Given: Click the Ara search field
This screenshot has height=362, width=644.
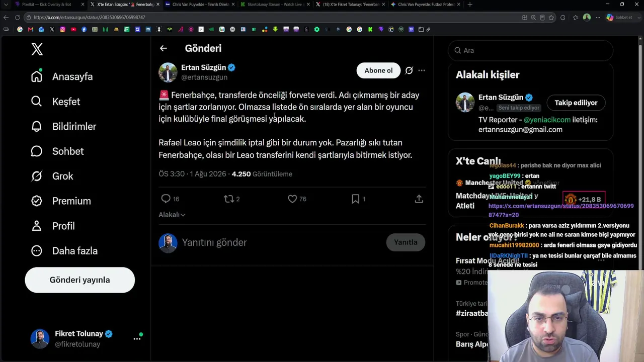Looking at the screenshot, I should pos(530,50).
